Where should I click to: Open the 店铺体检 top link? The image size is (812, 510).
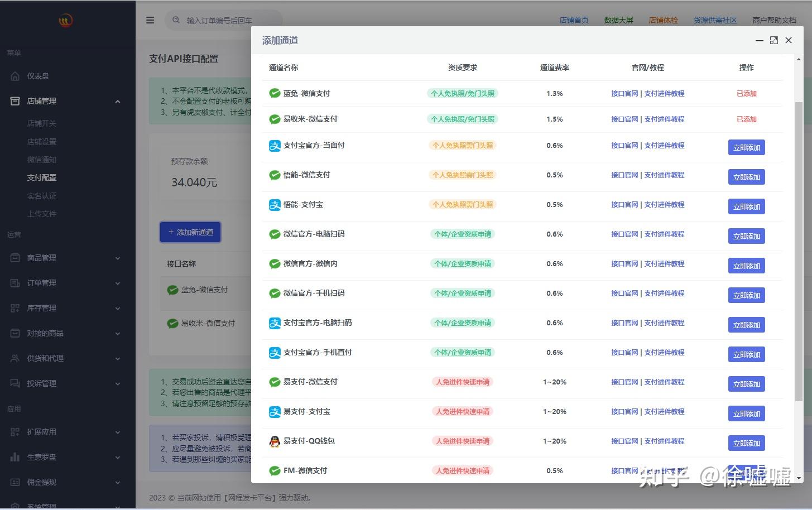[x=664, y=20]
